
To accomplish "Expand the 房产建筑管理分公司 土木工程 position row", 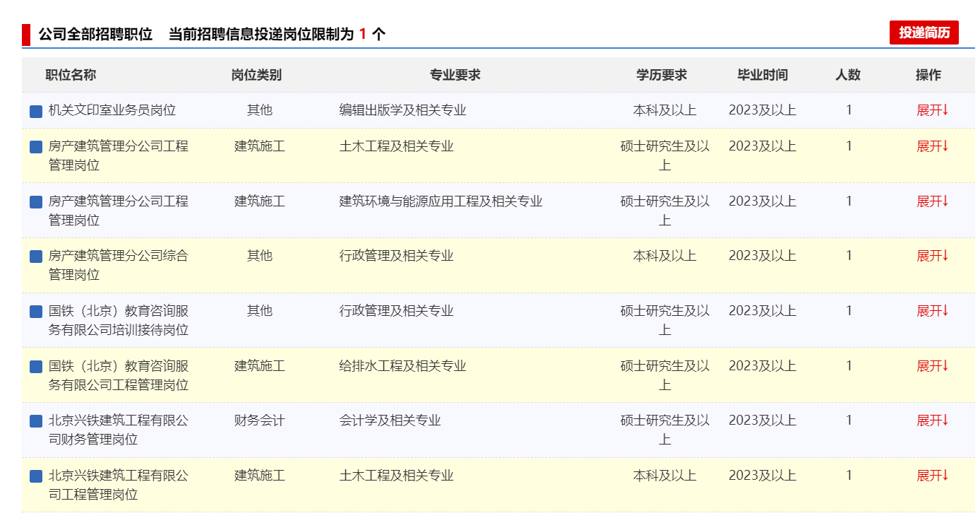I will coord(932,146).
